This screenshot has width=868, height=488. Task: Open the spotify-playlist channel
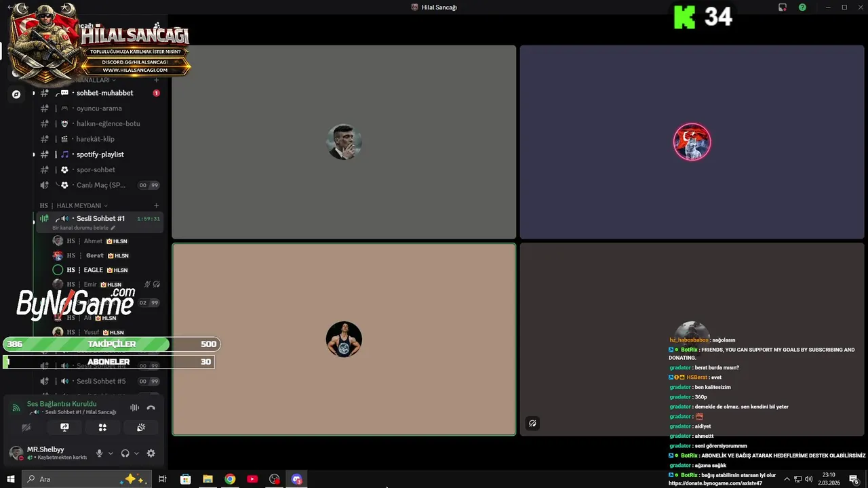tap(99, 155)
